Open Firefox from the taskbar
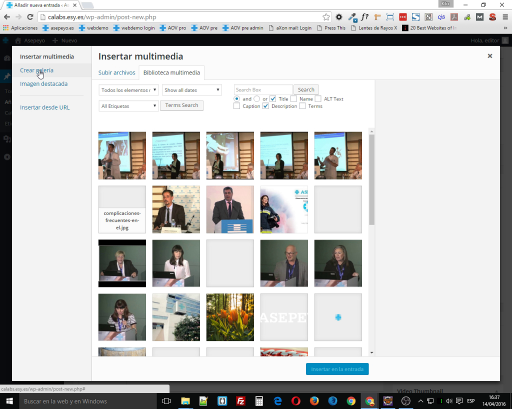The image size is (512, 409). pos(314,401)
